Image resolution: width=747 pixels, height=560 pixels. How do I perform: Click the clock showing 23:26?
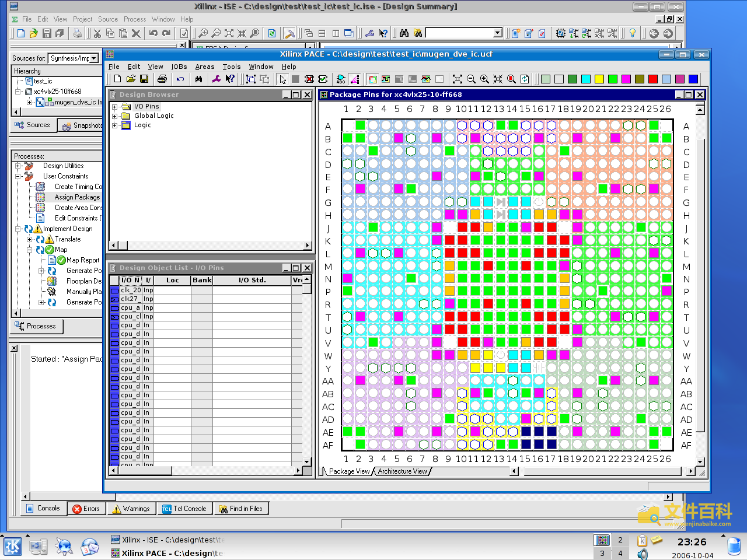click(692, 542)
